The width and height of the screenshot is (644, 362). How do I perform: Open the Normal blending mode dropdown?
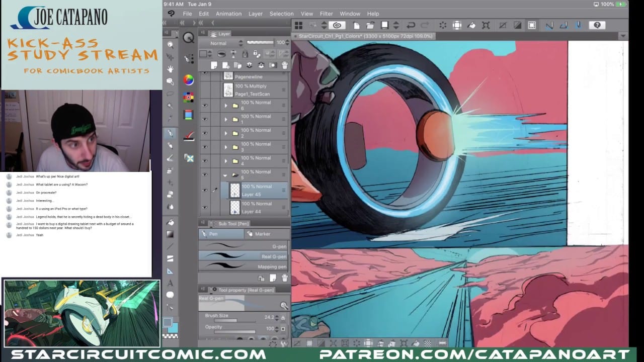pos(221,43)
